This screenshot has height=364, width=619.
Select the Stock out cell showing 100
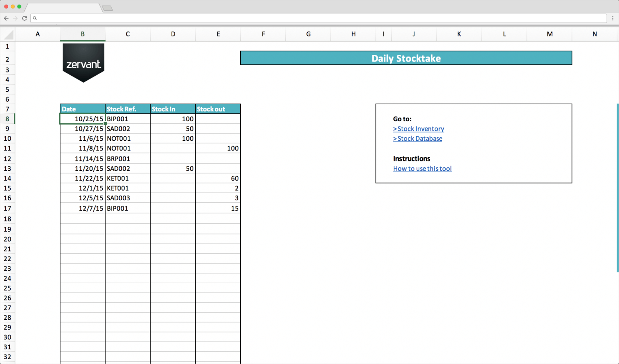coord(218,148)
